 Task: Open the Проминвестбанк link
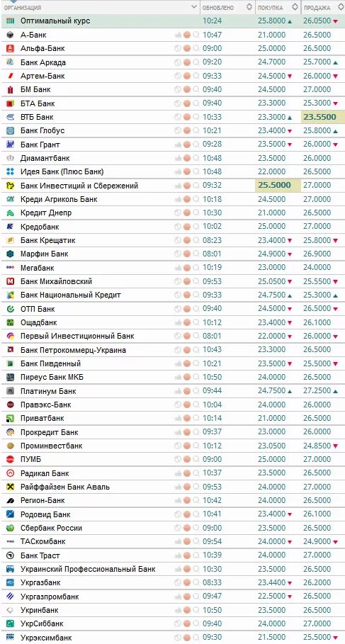(x=51, y=446)
